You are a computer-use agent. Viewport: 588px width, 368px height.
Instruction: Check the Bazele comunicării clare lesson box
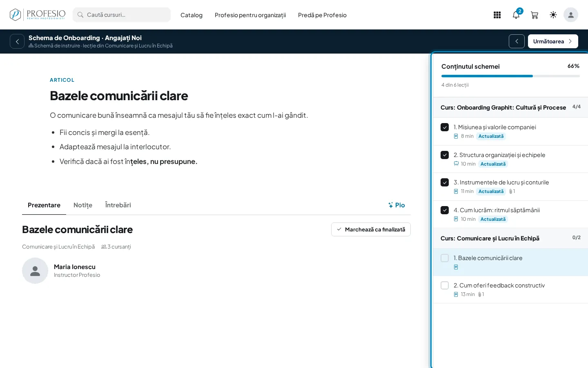click(445, 258)
